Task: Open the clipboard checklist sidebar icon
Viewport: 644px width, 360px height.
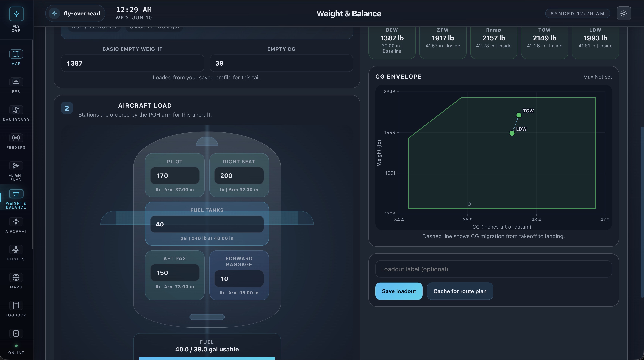Action: (x=16, y=333)
